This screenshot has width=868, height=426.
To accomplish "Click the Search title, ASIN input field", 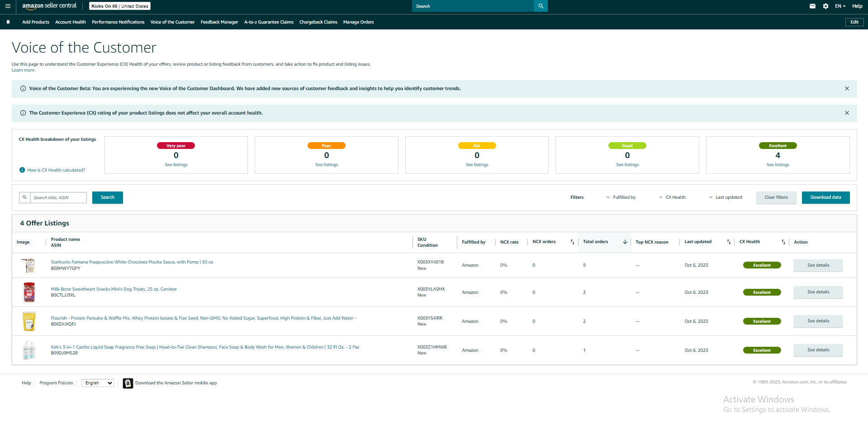I will tap(58, 197).
